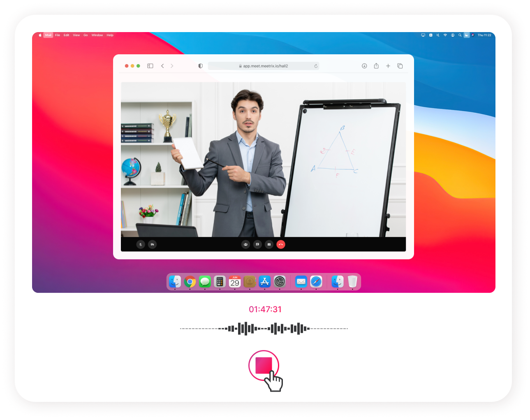End the call with the red hang-up button
530x420 pixels.
(x=281, y=244)
